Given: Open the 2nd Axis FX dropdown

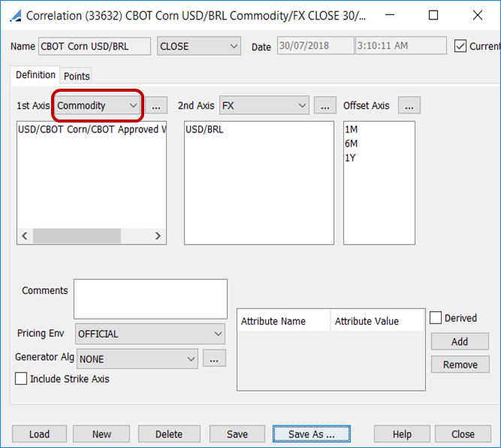Looking at the screenshot, I should pos(264,105).
